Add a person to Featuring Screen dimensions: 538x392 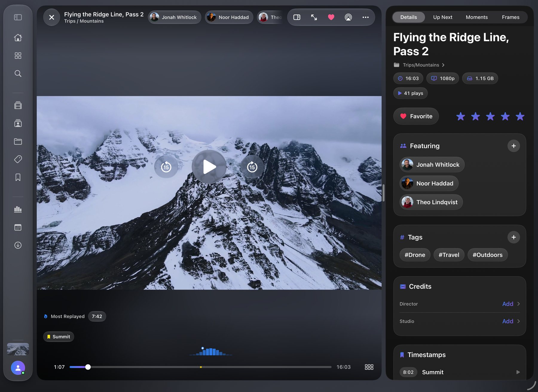click(x=514, y=146)
